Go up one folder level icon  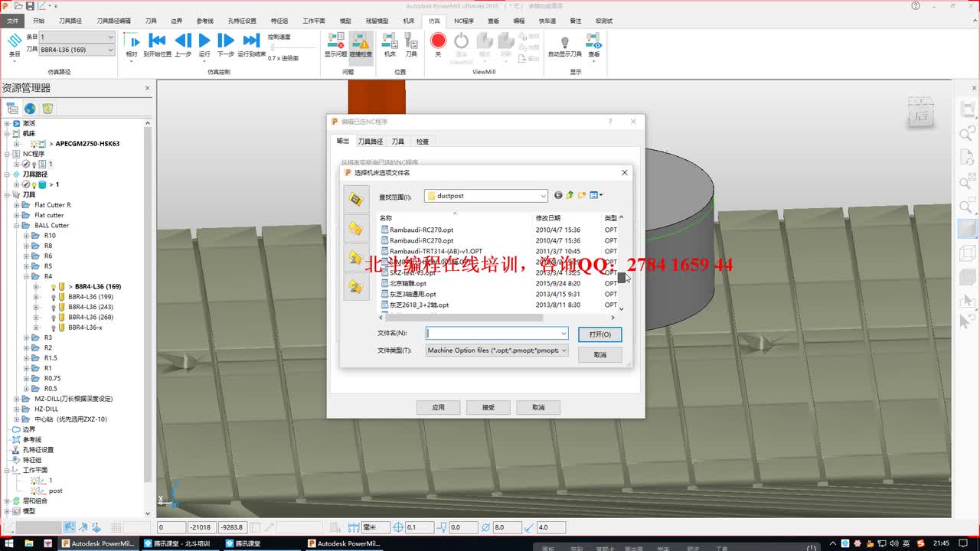pyautogui.click(x=570, y=195)
